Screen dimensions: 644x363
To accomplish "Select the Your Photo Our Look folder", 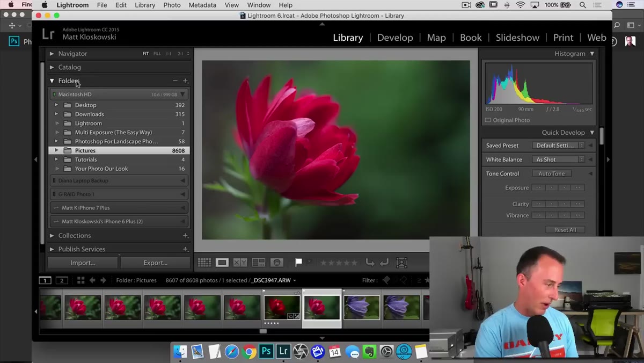I will coord(119,169).
